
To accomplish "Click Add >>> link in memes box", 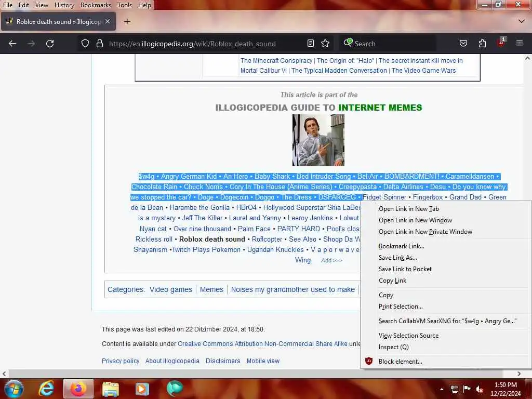I will pyautogui.click(x=331, y=260).
